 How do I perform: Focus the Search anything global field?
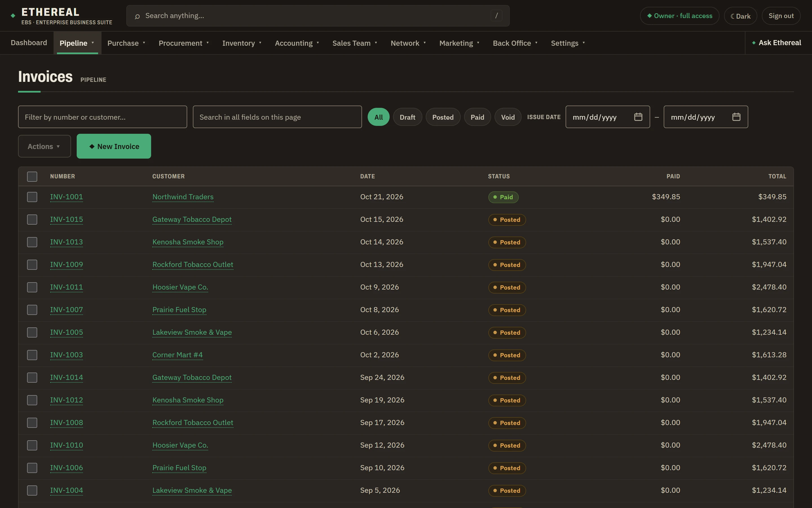click(x=318, y=16)
